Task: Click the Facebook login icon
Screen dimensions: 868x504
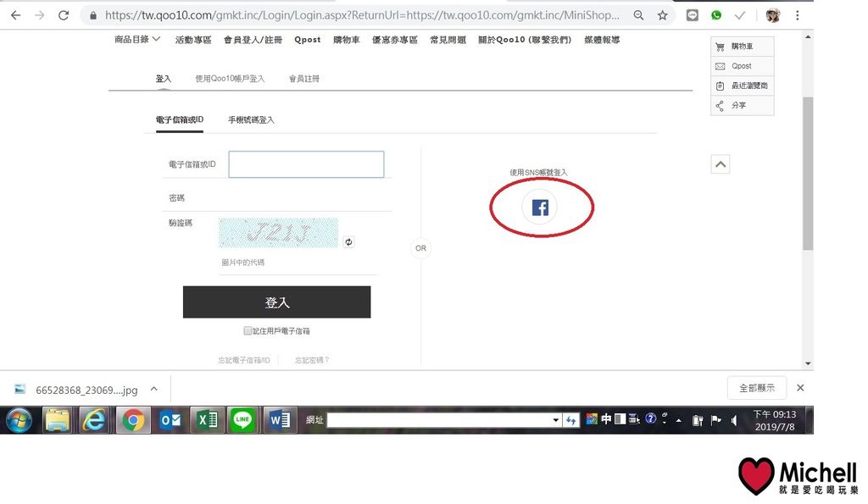Action: tap(540, 208)
